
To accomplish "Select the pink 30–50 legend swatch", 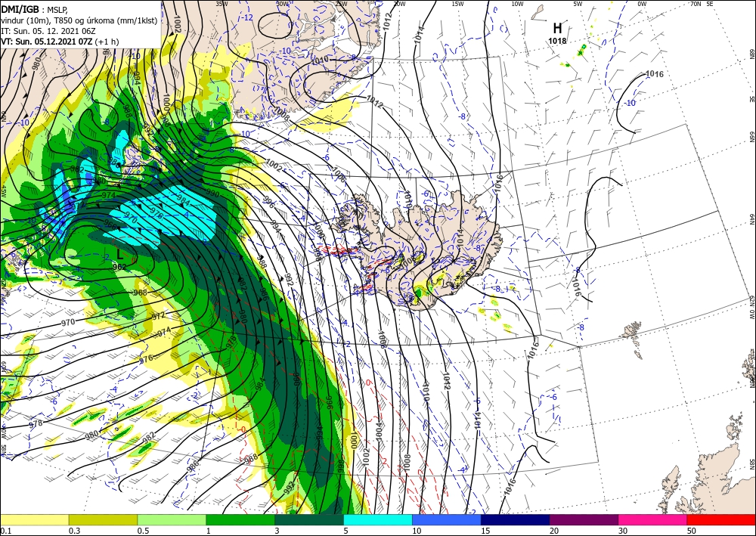I will 653,519.
